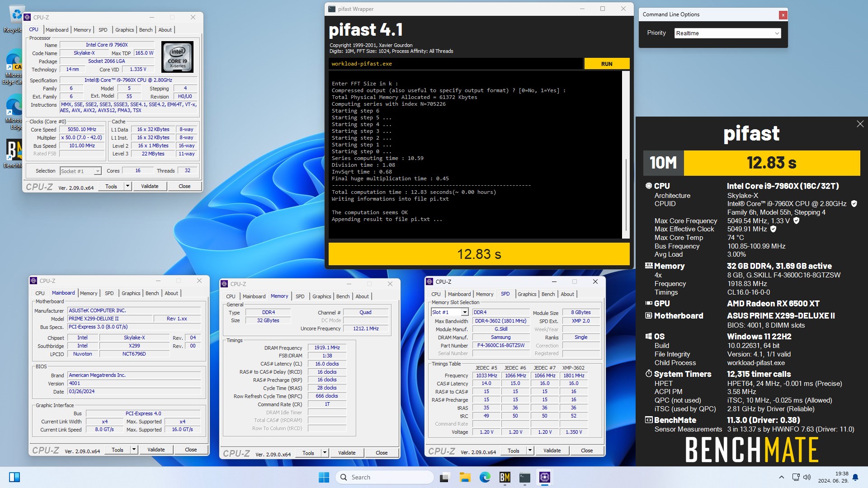Select Part Number F4-3600C16-8GTZSW field
This screenshot has height=488, width=868.
(501, 345)
